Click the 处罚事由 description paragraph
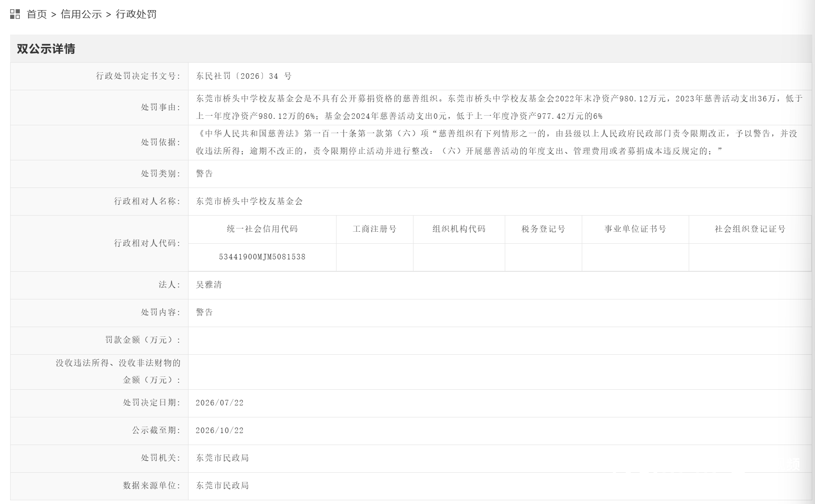The image size is (815, 504). [x=500, y=107]
